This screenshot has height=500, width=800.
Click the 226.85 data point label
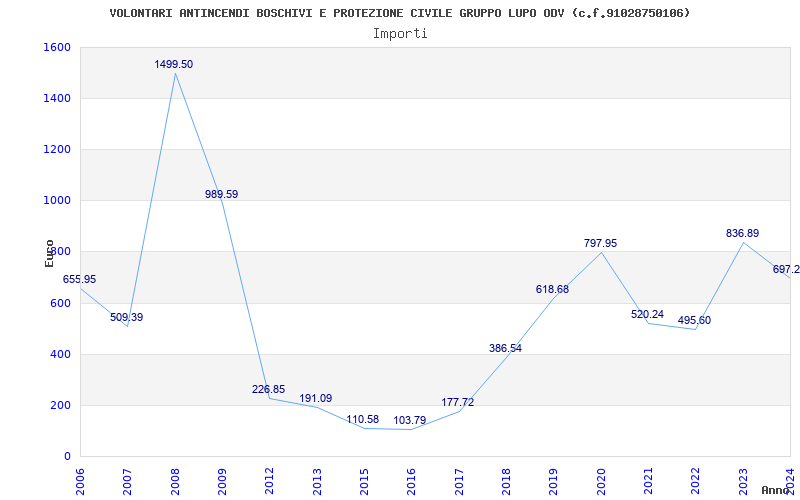pos(268,389)
